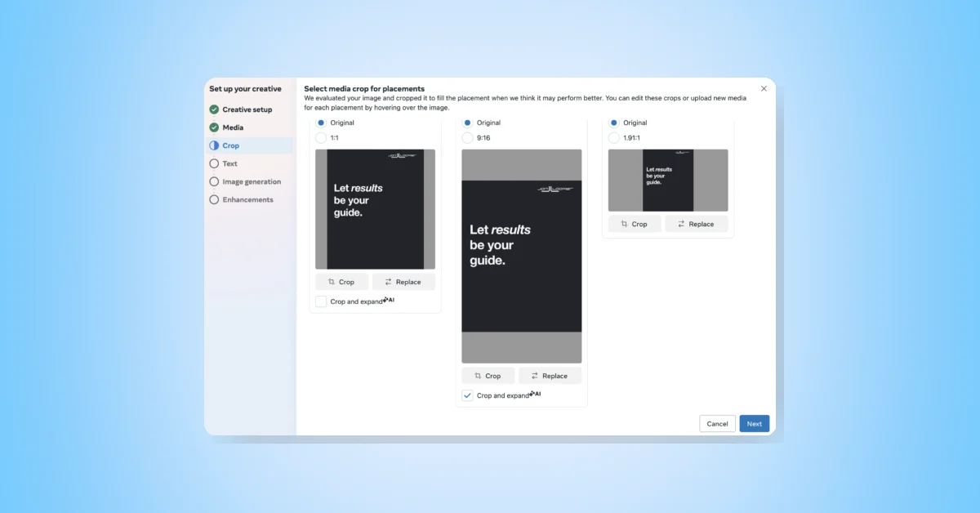This screenshot has width=980, height=513.
Task: Open the Image generation step
Action: pyautogui.click(x=252, y=181)
